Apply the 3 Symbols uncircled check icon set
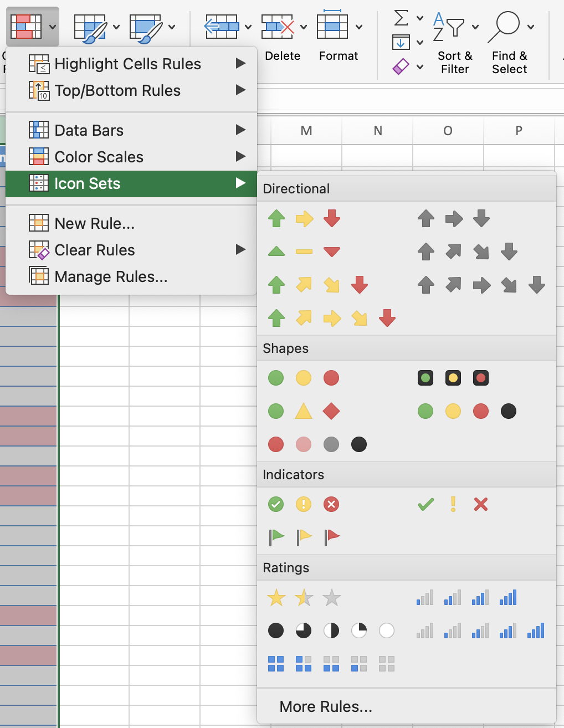 click(x=453, y=504)
